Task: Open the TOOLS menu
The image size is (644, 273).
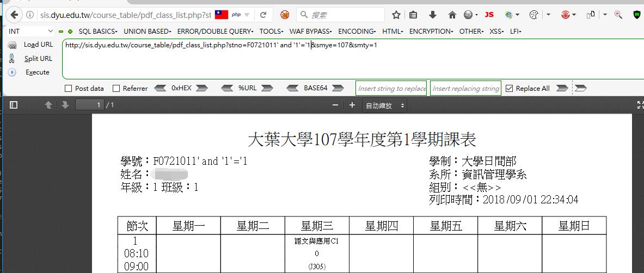Action: pos(272,31)
